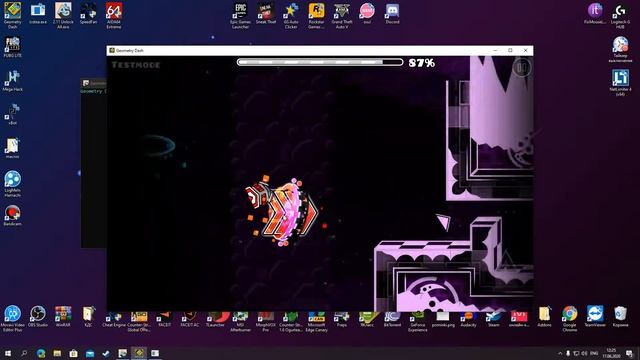
Task: Open the TeamViewer desktop shortcut
Action: [595, 316]
